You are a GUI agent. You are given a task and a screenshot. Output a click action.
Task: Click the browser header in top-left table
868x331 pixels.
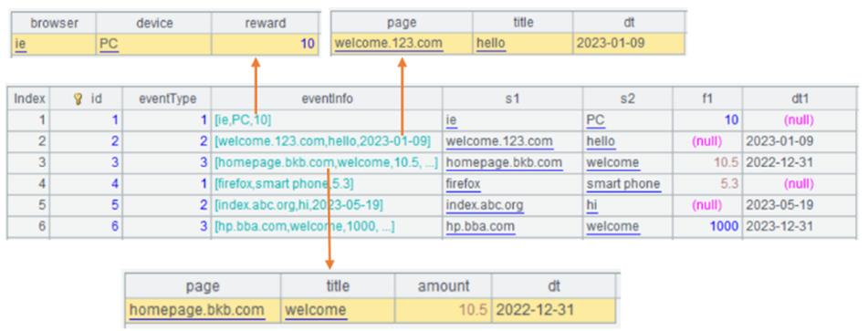(x=54, y=23)
